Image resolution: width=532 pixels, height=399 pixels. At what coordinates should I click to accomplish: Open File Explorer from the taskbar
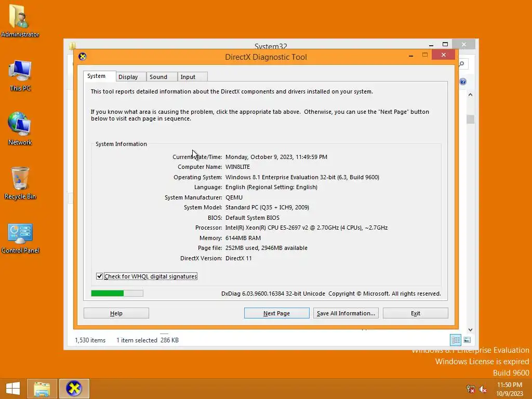point(42,389)
